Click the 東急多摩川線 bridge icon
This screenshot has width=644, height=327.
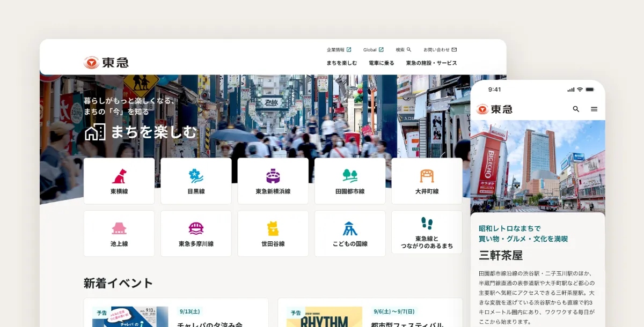[x=196, y=228]
